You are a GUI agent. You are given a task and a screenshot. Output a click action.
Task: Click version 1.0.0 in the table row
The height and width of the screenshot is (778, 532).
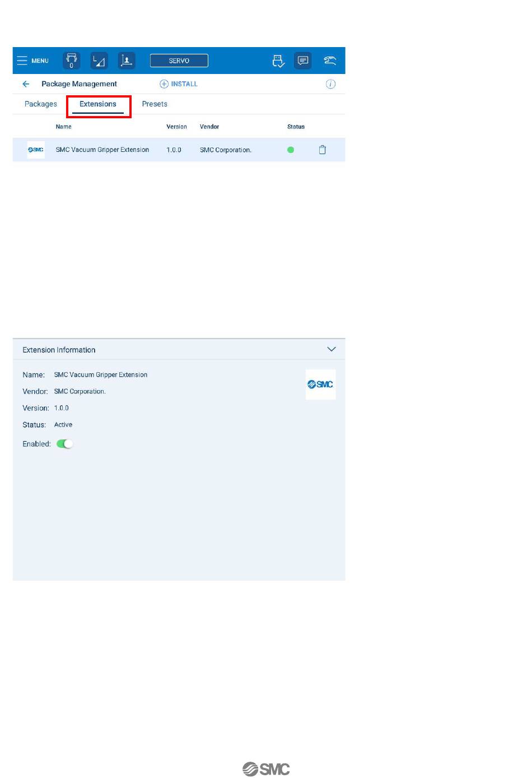pos(174,150)
